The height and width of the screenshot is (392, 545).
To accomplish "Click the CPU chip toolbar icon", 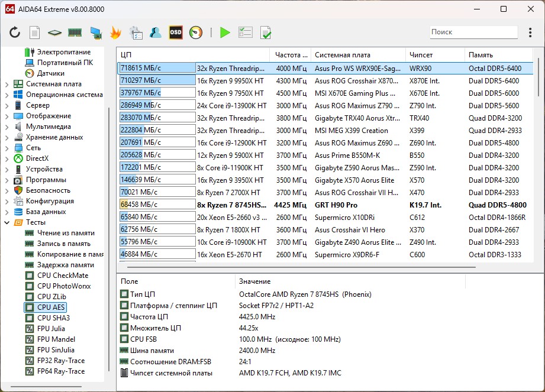I will click(55, 33).
